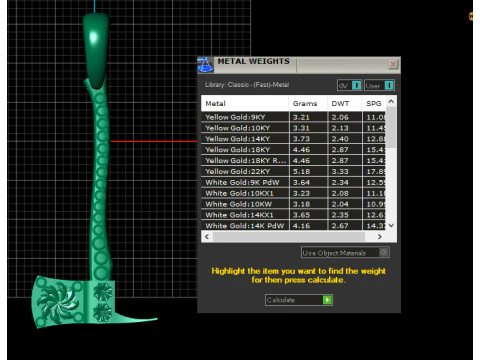Click the 3.64 grams value
The height and width of the screenshot is (360, 480).
point(301,182)
